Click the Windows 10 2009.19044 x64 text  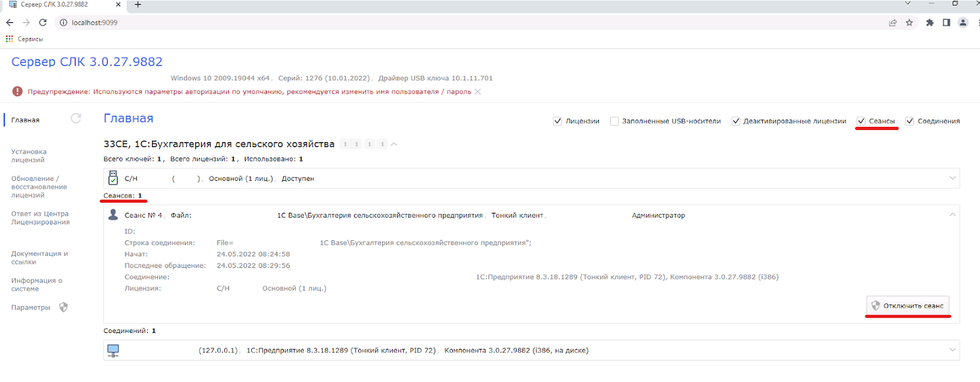[220, 78]
